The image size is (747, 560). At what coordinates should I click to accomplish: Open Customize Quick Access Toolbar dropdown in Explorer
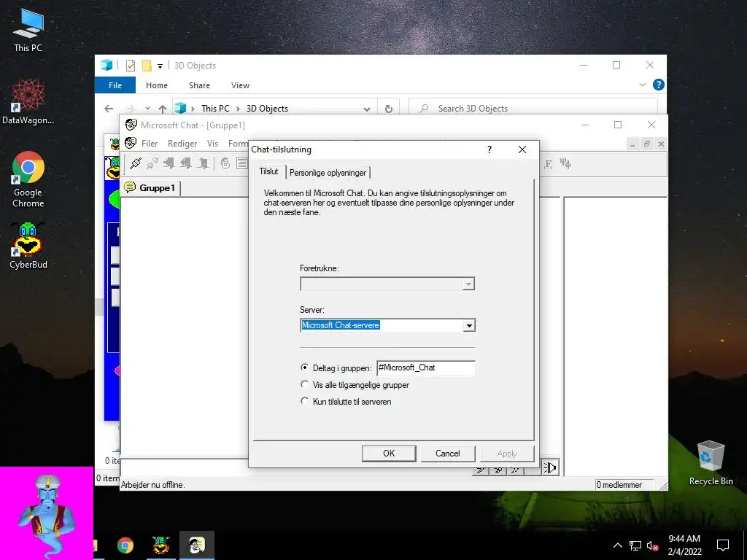(x=160, y=66)
